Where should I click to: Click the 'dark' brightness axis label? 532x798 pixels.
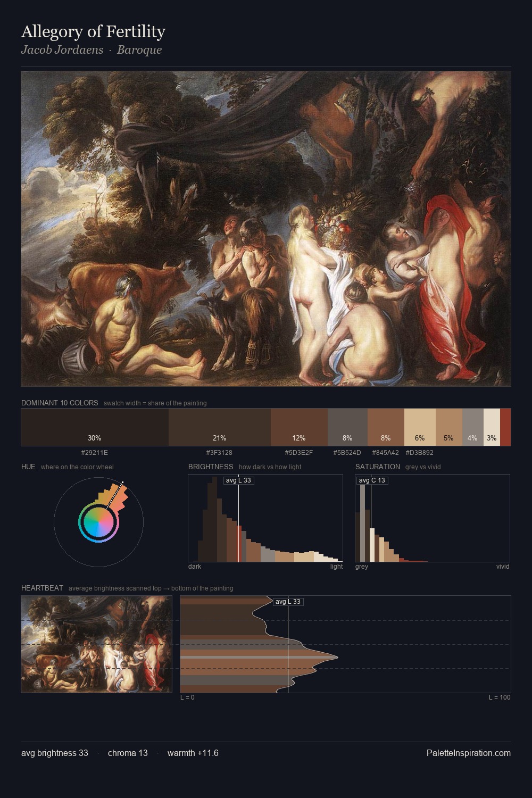(x=195, y=567)
